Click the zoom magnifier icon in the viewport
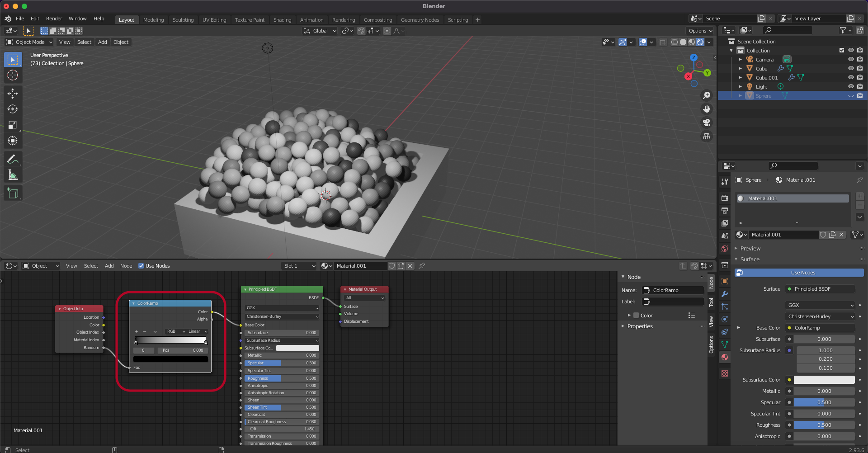The height and width of the screenshot is (453, 868). (707, 95)
